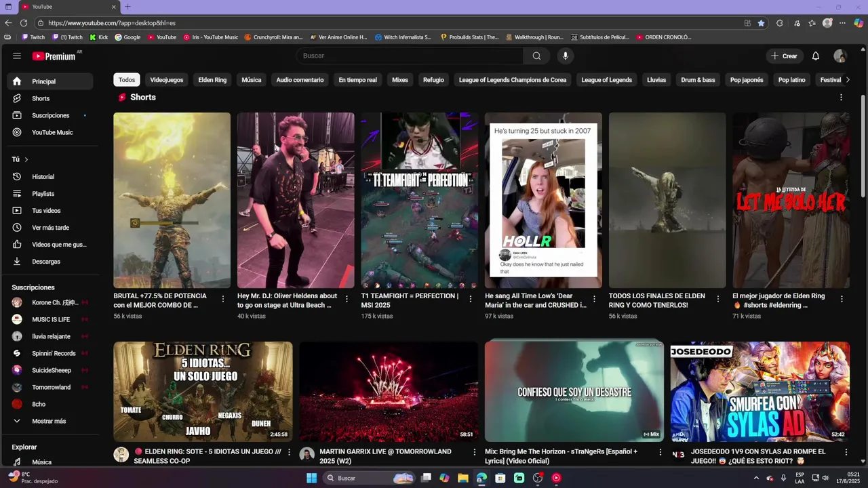
Task: Open the Crear button menu
Action: tap(785, 56)
